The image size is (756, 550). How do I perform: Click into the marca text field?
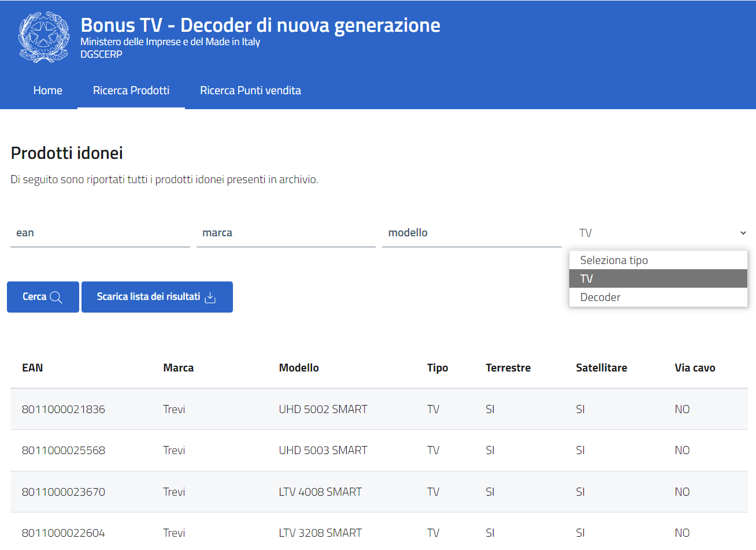(286, 233)
